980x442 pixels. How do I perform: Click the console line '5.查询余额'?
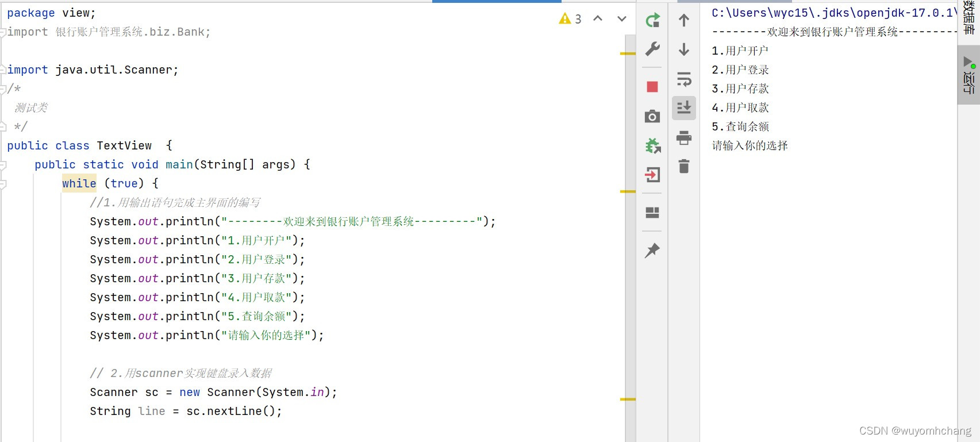tap(740, 126)
